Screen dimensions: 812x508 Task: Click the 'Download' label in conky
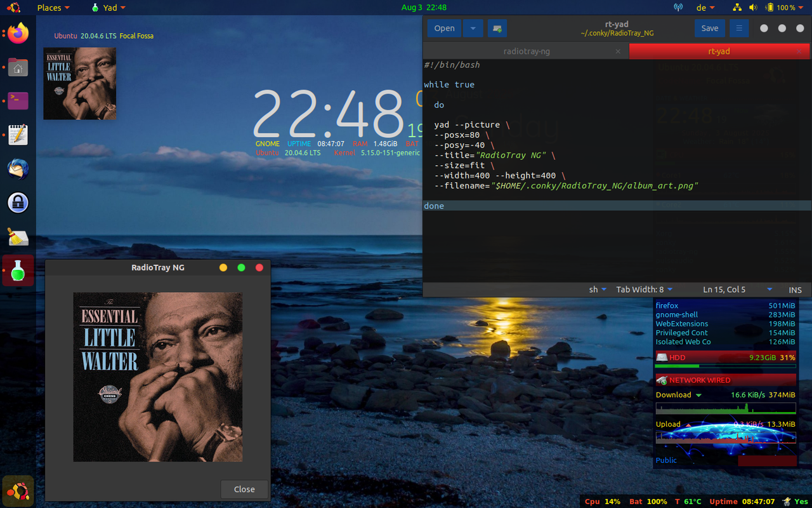(673, 394)
